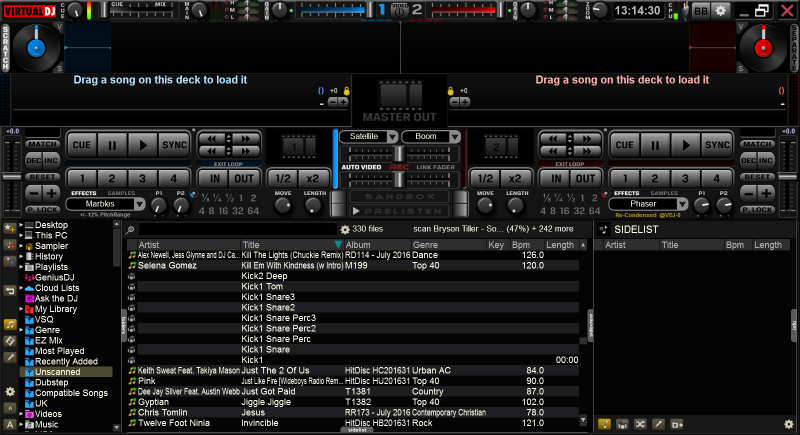Click left deck video thumbnail number 1
Image resolution: width=800 pixels, height=435 pixels.
point(298,147)
